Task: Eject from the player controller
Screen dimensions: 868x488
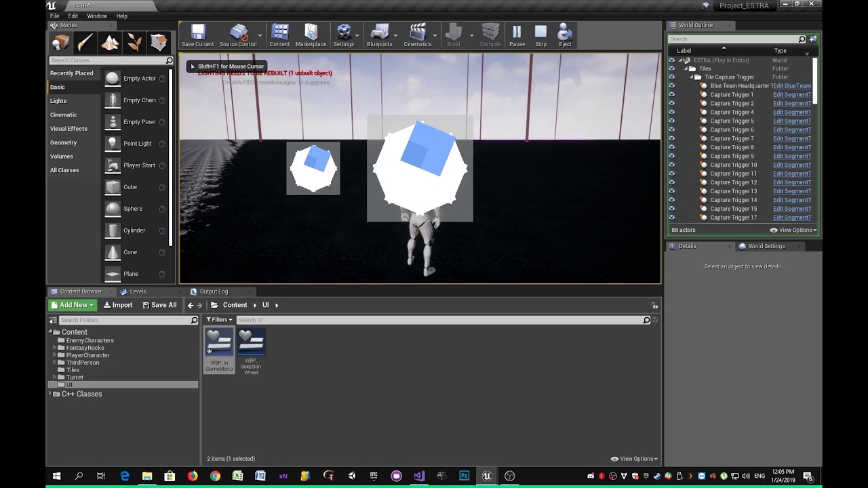Action: point(565,36)
